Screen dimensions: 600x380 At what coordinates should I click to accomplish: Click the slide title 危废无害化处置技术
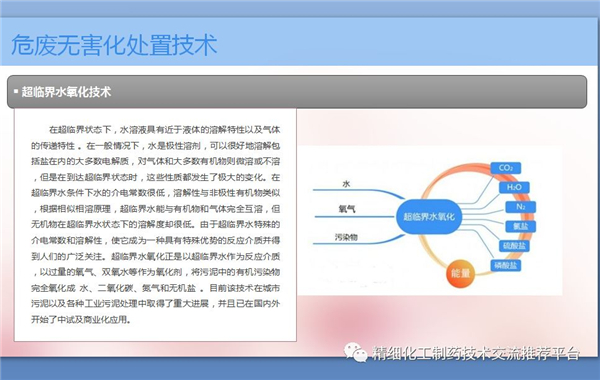114,45
